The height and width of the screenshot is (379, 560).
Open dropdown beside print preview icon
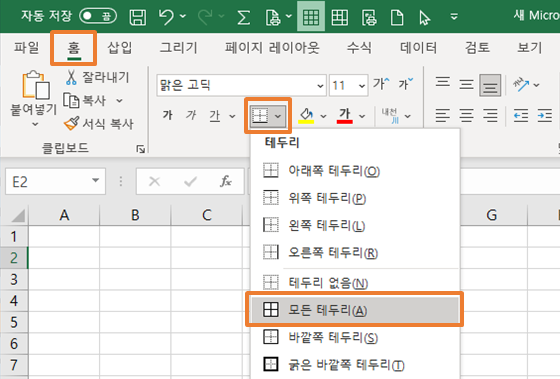[289, 16]
